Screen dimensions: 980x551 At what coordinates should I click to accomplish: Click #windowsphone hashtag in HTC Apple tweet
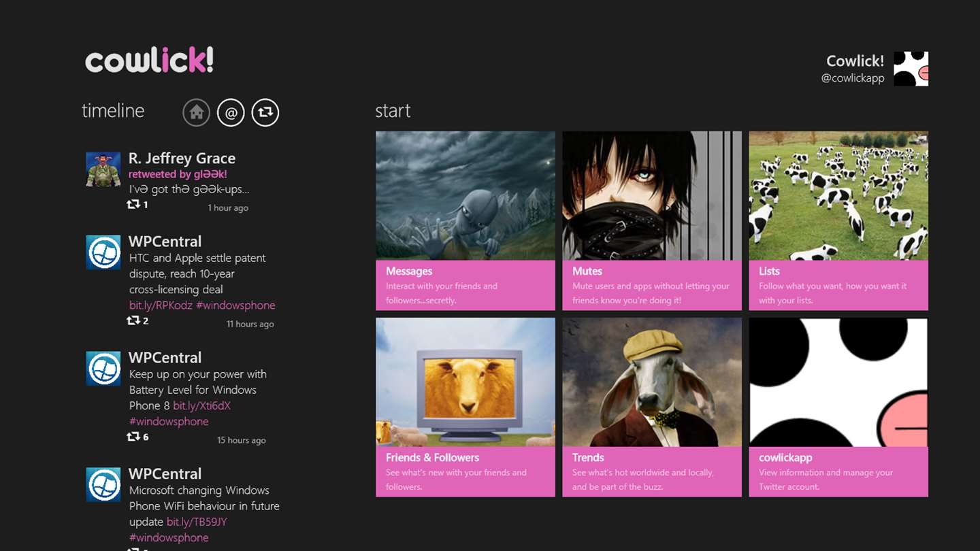tap(235, 305)
